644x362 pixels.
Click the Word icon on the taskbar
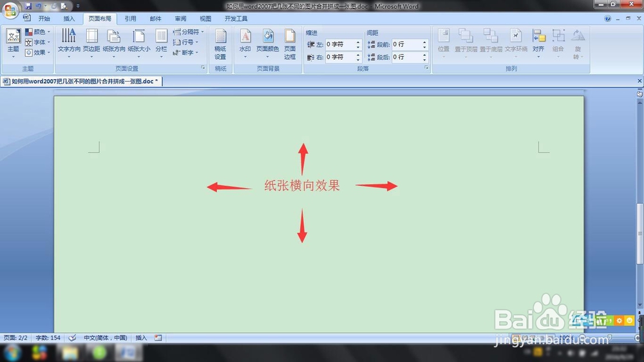pyautogui.click(x=129, y=353)
